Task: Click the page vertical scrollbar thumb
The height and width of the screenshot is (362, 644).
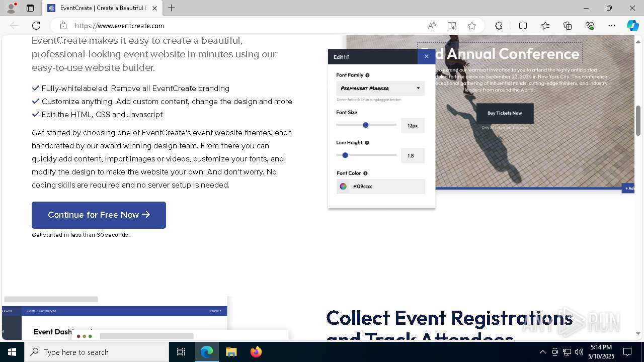Action: 638,121
